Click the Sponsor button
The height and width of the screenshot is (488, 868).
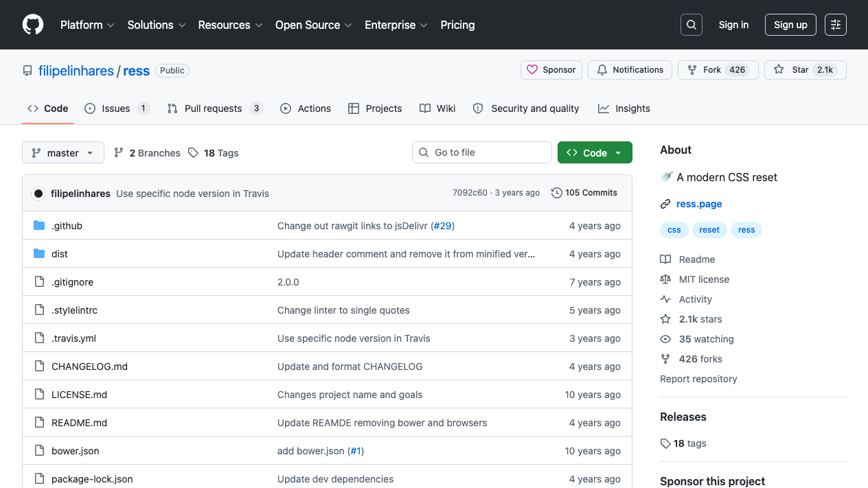(551, 70)
